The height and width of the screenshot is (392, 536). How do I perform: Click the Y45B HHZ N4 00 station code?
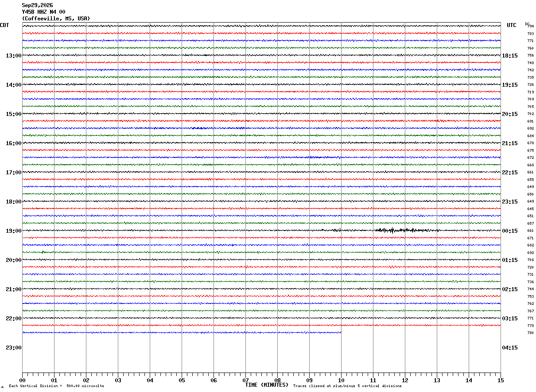click(43, 12)
